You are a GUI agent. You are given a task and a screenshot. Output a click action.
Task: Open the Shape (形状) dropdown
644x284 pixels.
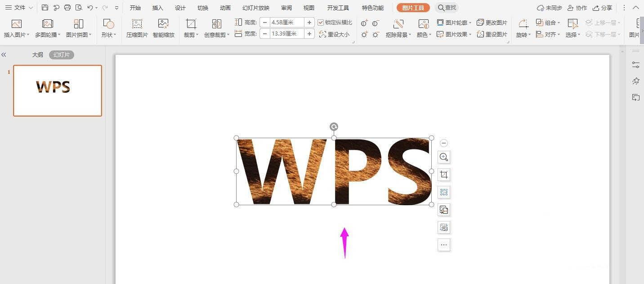(x=108, y=35)
